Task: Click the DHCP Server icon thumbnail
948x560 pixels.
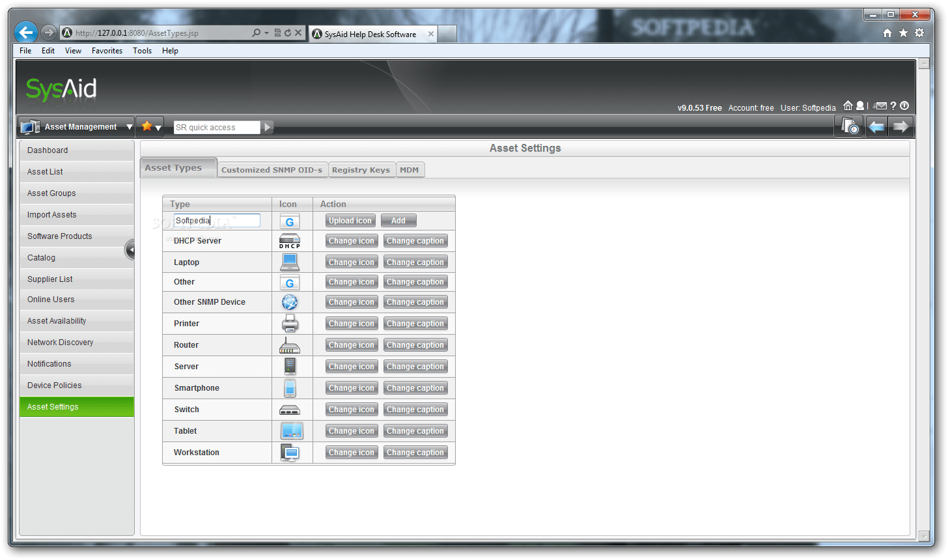Action: pyautogui.click(x=289, y=240)
